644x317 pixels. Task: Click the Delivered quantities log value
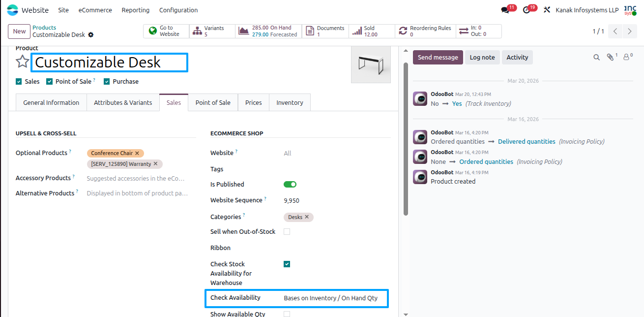(527, 141)
